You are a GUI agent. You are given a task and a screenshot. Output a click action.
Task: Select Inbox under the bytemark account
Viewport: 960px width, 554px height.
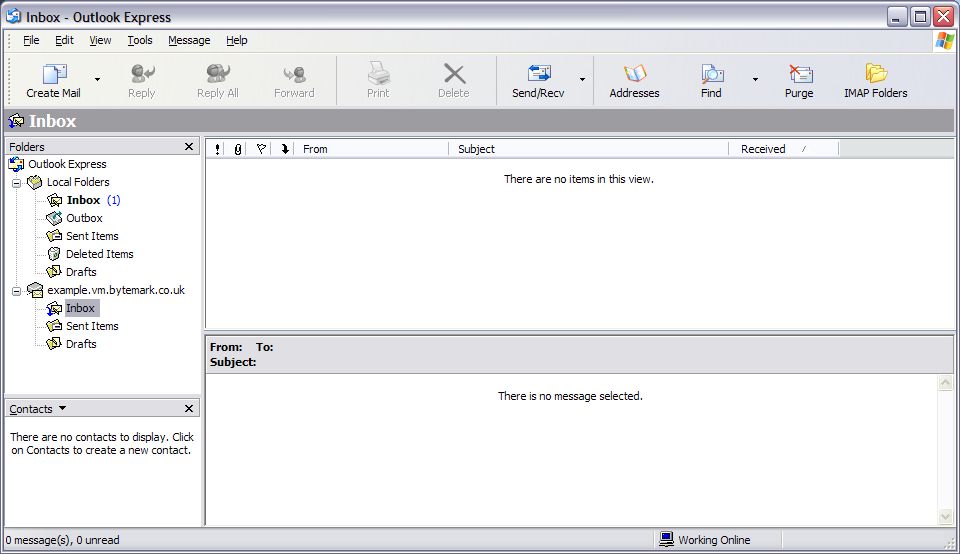pyautogui.click(x=81, y=308)
